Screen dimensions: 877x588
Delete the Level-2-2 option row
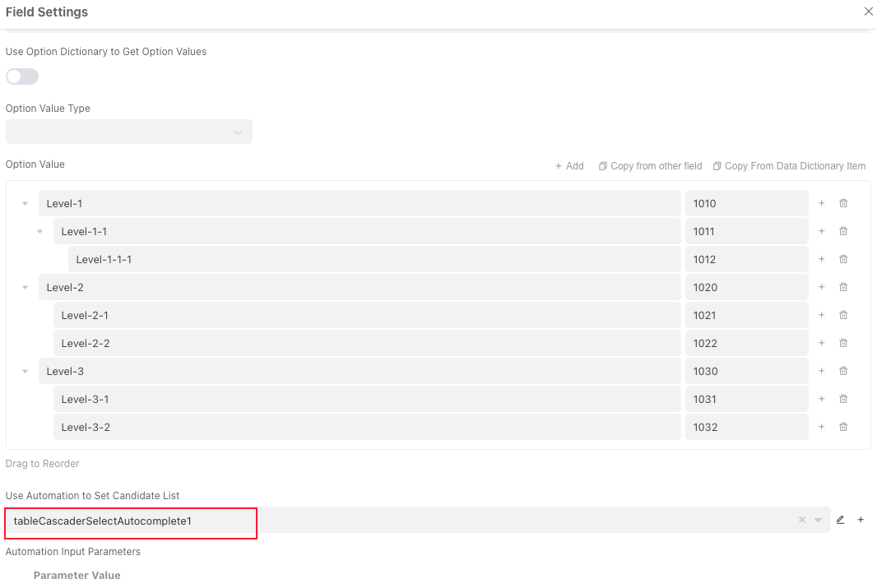pyautogui.click(x=843, y=343)
